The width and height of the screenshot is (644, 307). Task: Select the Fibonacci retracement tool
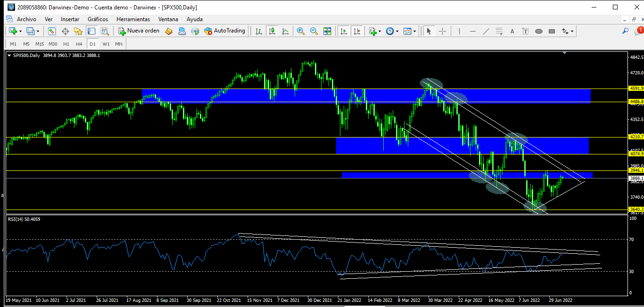pos(499,31)
